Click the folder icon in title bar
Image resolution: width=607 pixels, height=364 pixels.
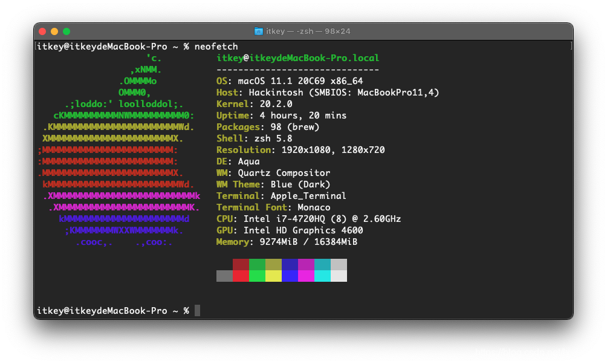click(x=258, y=31)
